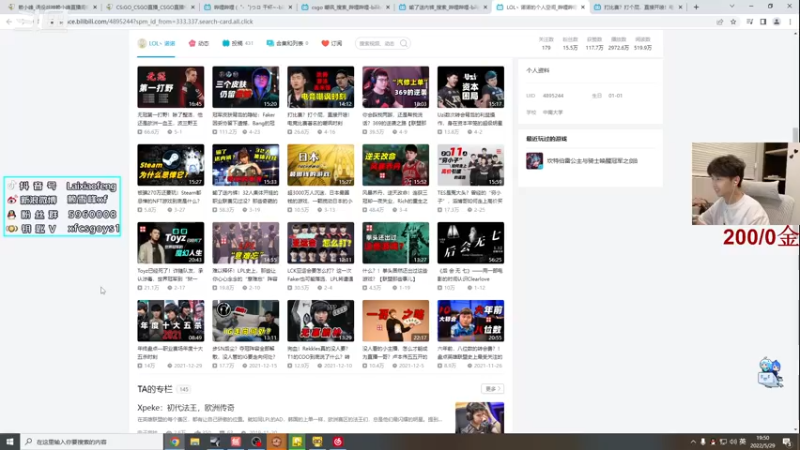
Task: Click the page vertical scrollbar thumb
Action: click(795, 135)
